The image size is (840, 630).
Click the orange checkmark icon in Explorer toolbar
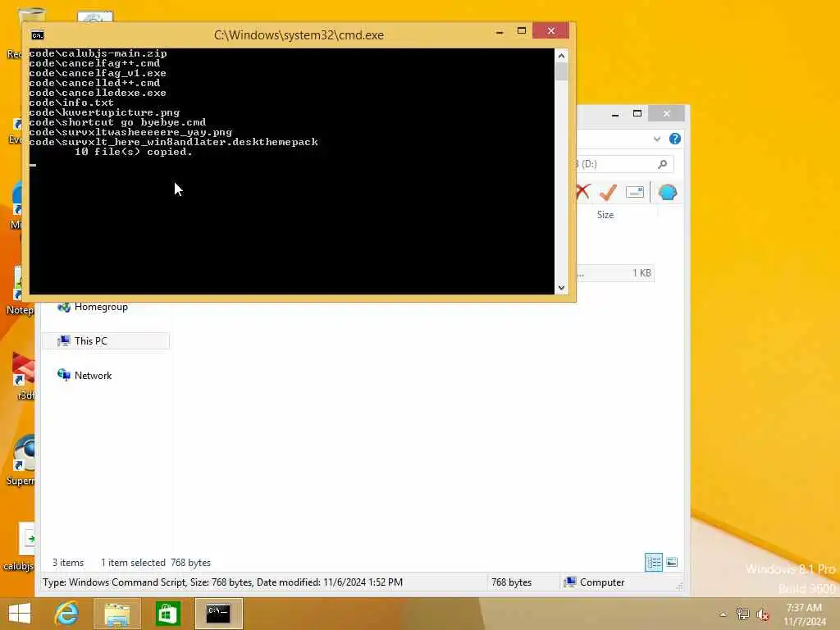[x=608, y=192]
